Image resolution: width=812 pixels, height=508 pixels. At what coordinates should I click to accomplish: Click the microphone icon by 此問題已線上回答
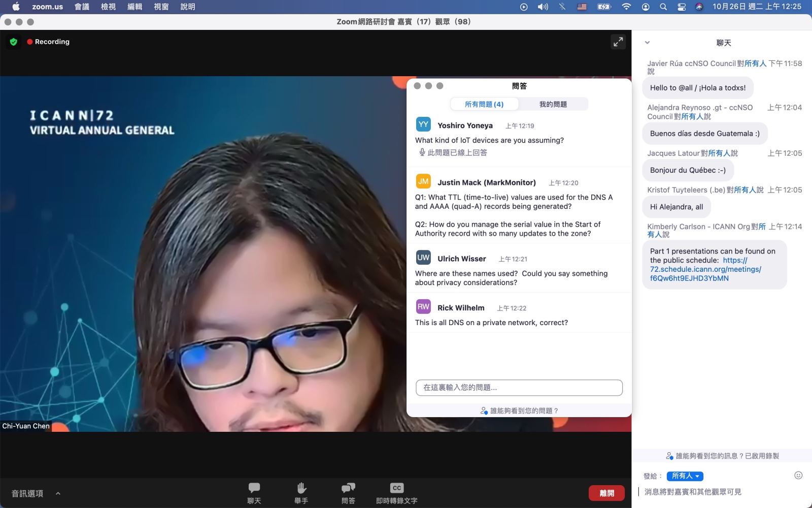tap(422, 152)
